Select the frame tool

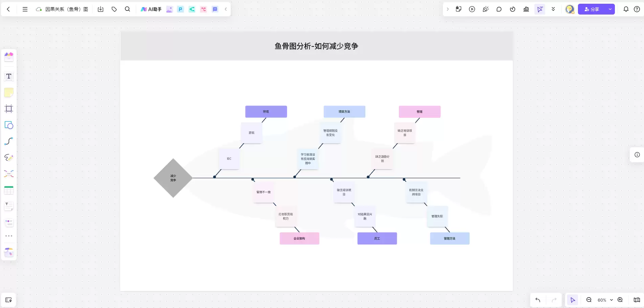tap(9, 109)
